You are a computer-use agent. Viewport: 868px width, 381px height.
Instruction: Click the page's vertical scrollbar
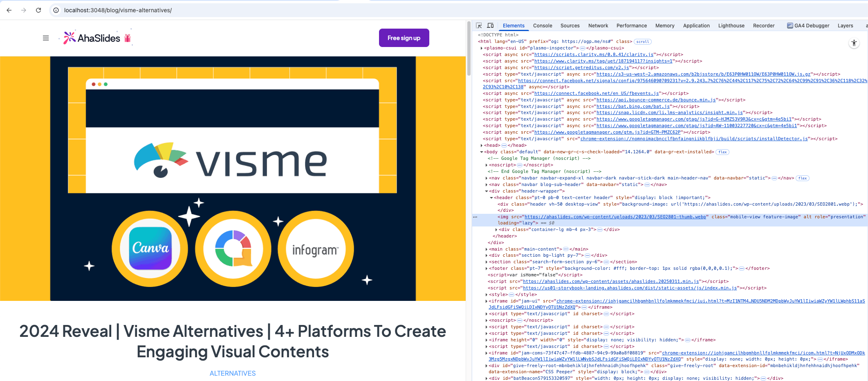(469, 49)
